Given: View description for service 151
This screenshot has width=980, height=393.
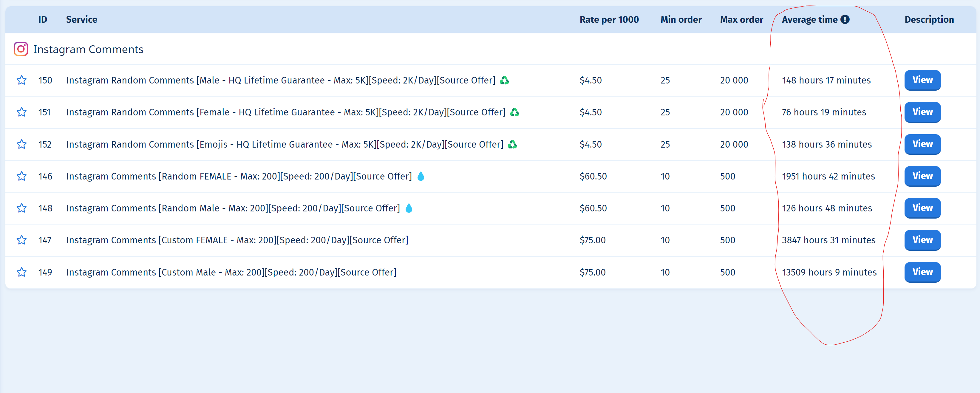Looking at the screenshot, I should (x=922, y=112).
